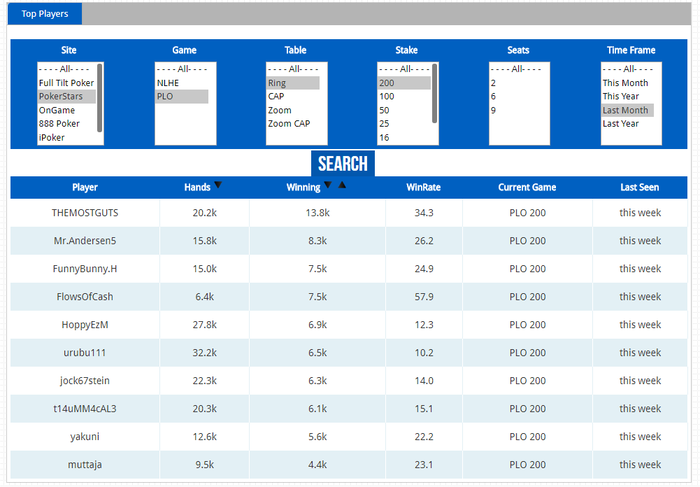Open player urubu111

[x=85, y=353]
